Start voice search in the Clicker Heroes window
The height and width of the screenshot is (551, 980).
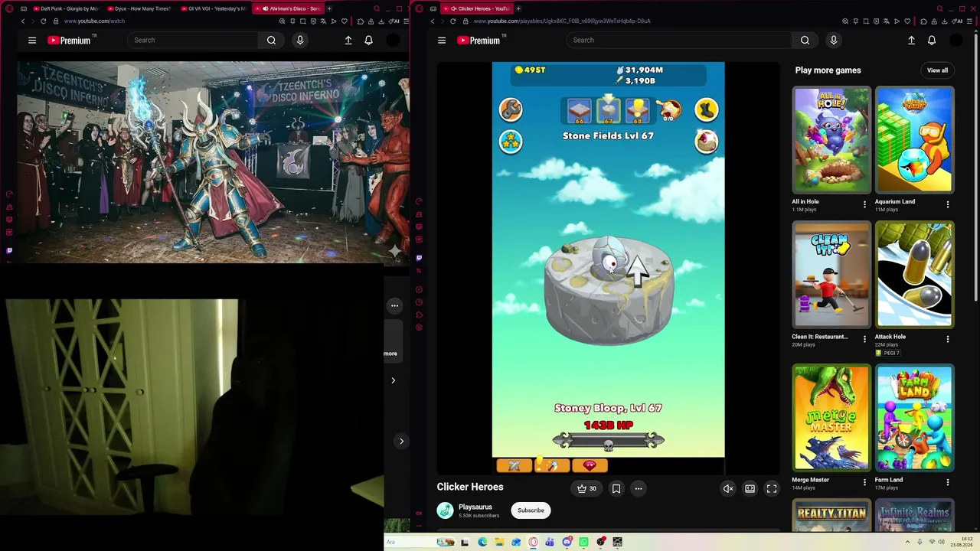[834, 40]
